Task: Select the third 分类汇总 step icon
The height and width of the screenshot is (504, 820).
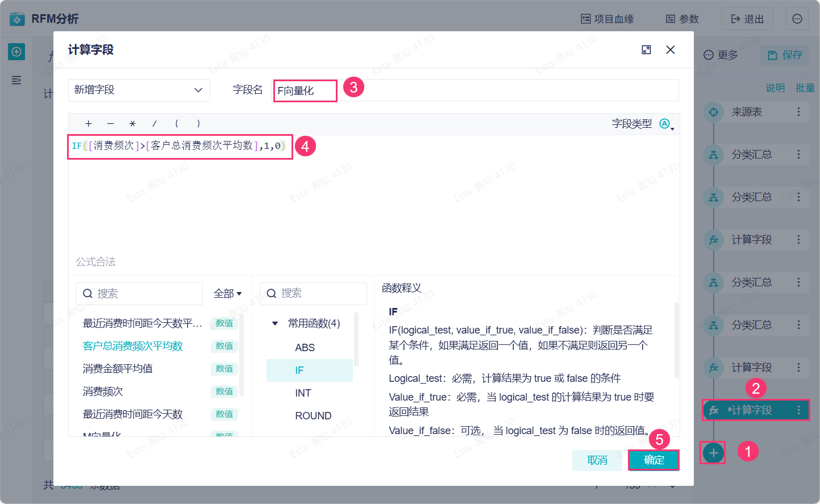Action: [x=714, y=282]
